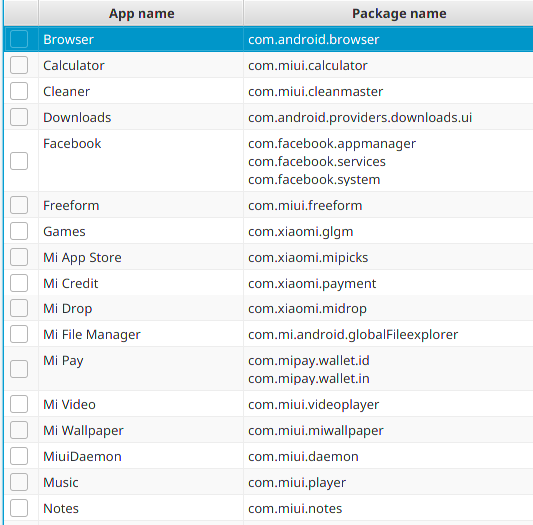Select com.miui.notes package name

pos(295,508)
